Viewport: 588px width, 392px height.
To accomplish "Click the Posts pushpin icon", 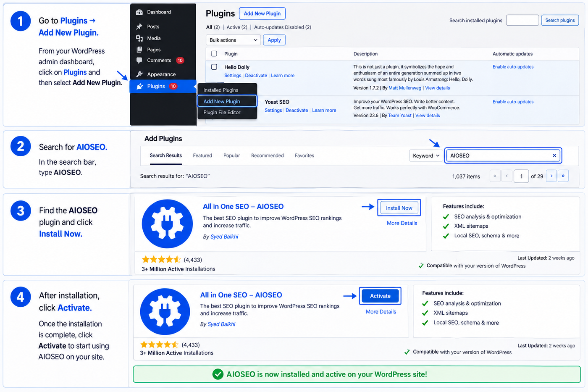I will pos(139,26).
